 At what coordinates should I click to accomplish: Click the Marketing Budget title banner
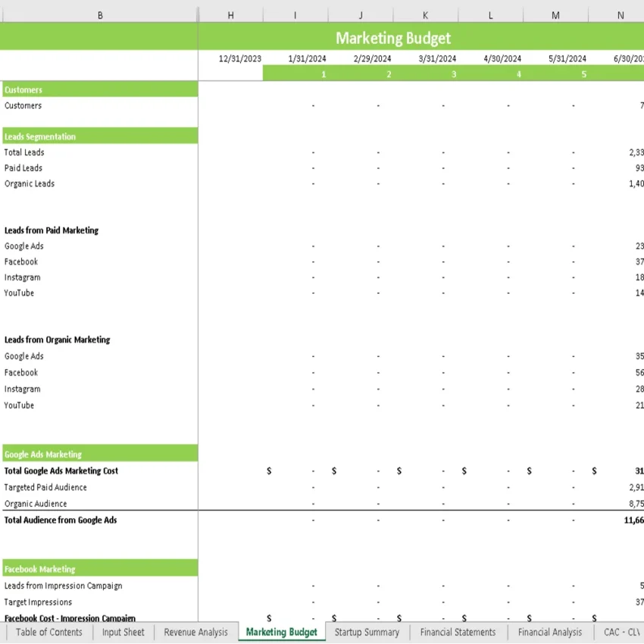click(392, 37)
